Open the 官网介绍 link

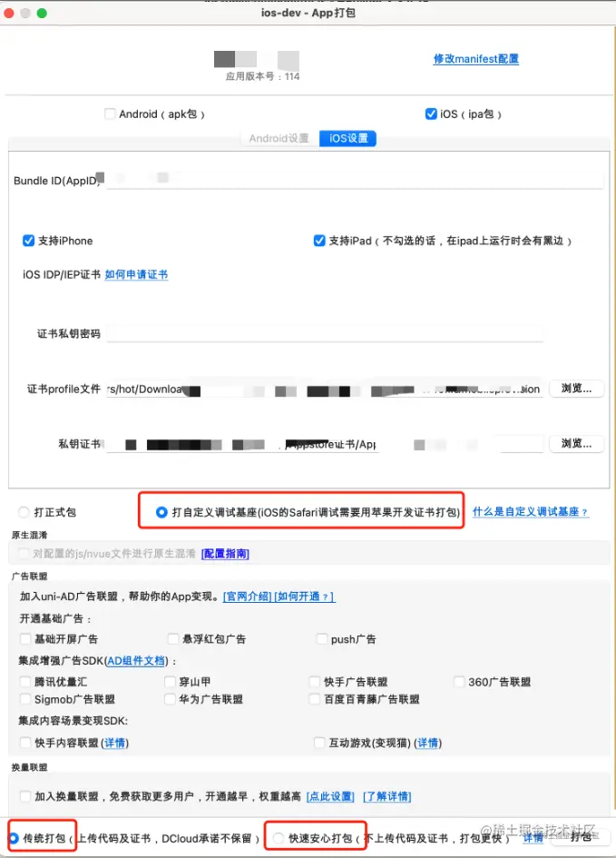247,597
